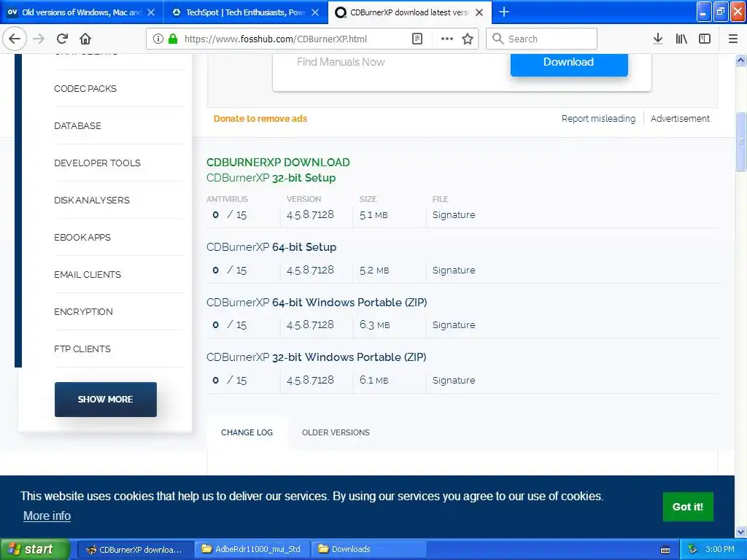The image size is (747, 560).
Task: Open the CHANGE LOG tab
Action: pos(247,432)
